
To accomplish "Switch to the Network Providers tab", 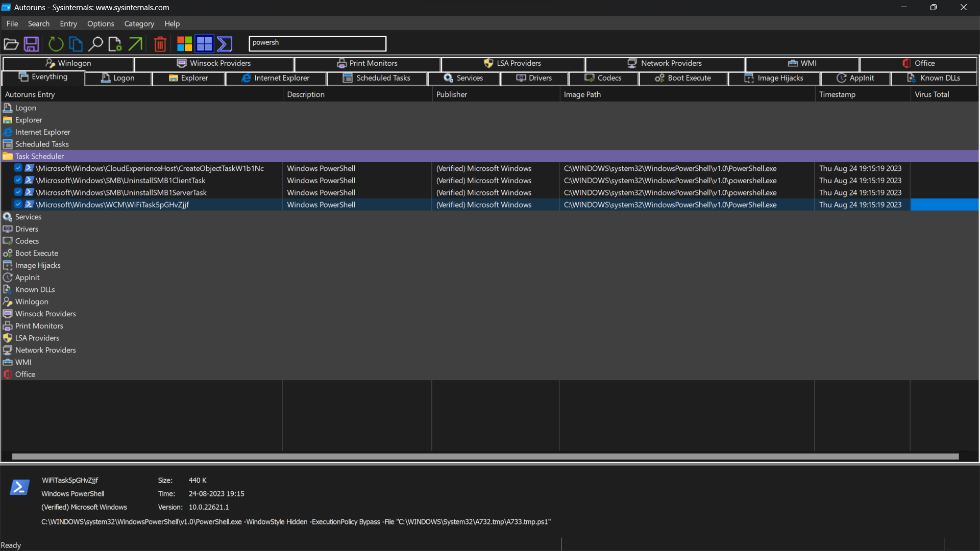I will (665, 63).
